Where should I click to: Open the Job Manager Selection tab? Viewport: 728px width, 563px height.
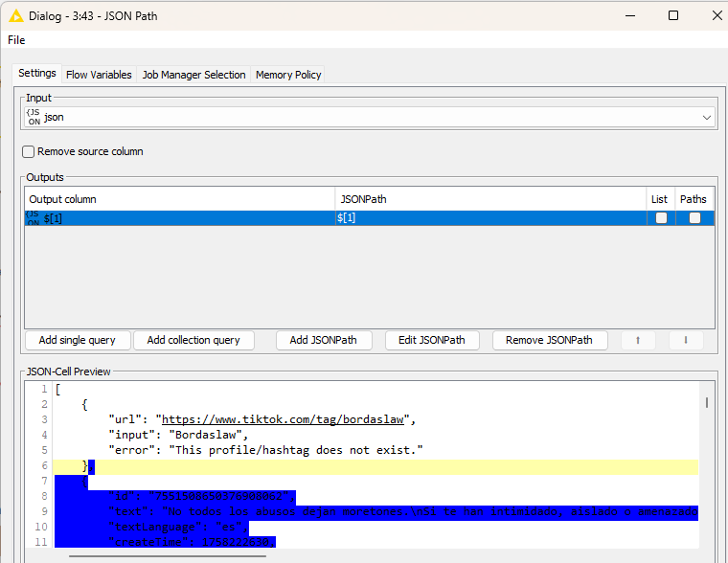(193, 75)
